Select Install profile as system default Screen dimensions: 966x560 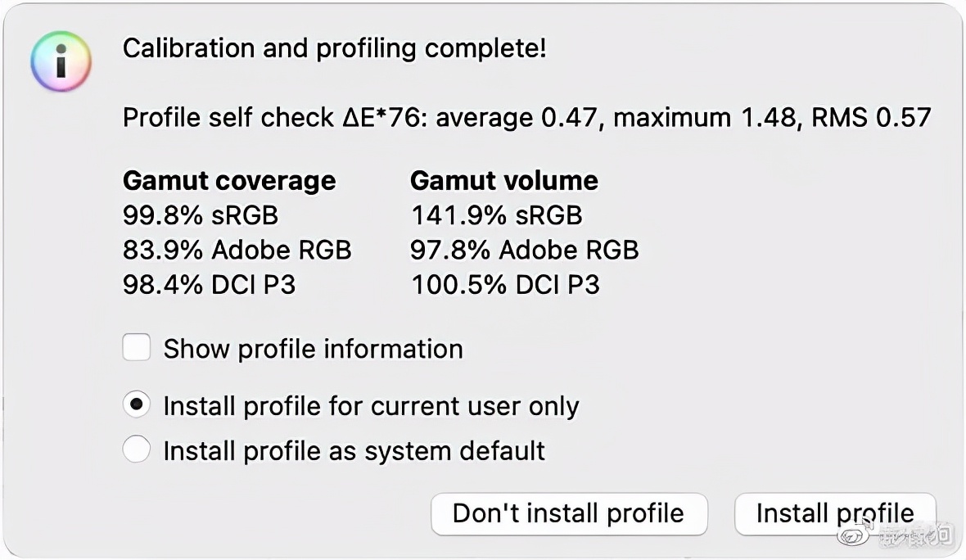(x=137, y=449)
